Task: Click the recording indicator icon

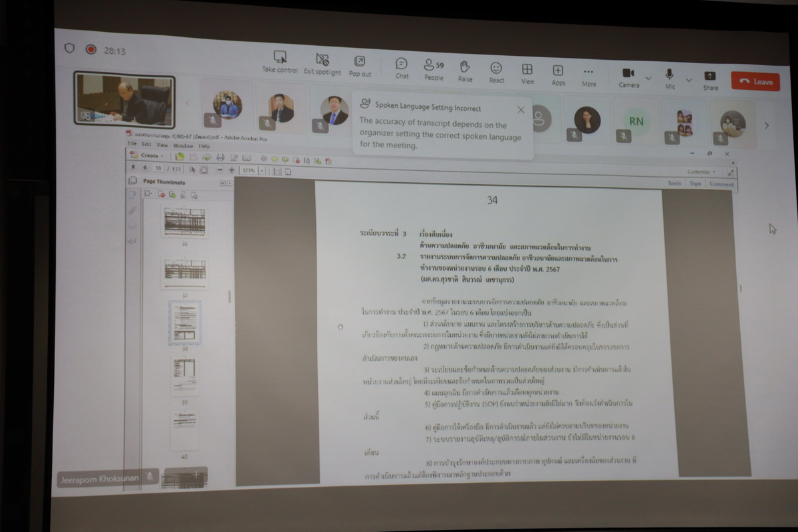Action: (x=91, y=49)
